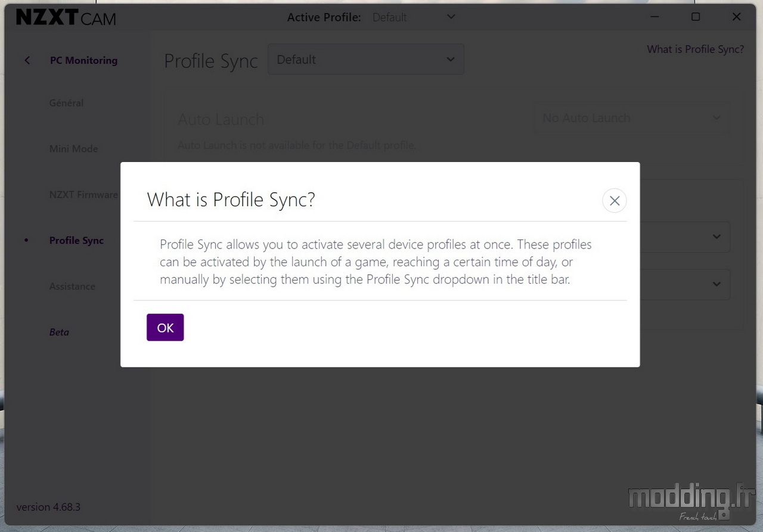
Task: Click the Auto Launch heading
Action: [221, 120]
